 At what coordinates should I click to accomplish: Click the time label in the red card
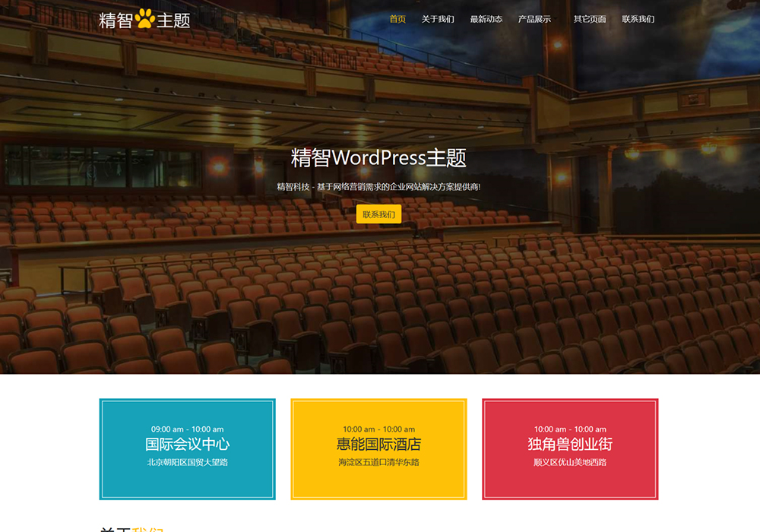pyautogui.click(x=570, y=429)
